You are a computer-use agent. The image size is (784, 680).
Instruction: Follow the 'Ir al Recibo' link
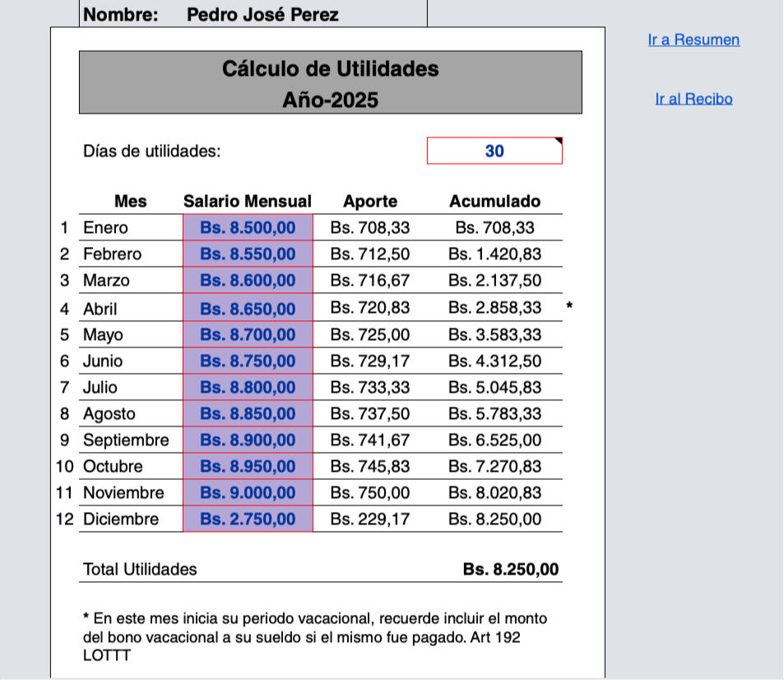(694, 99)
